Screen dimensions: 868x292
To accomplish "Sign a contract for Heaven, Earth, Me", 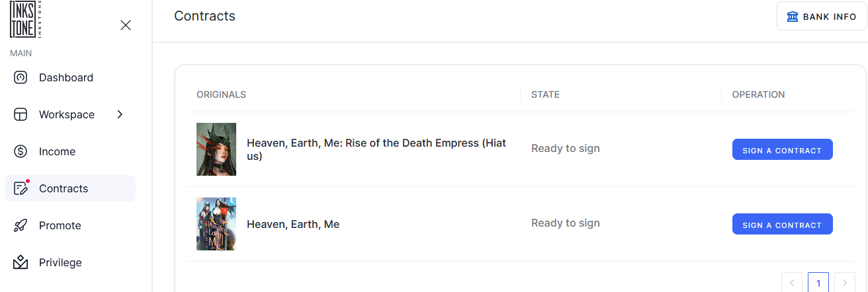I will coord(782,225).
